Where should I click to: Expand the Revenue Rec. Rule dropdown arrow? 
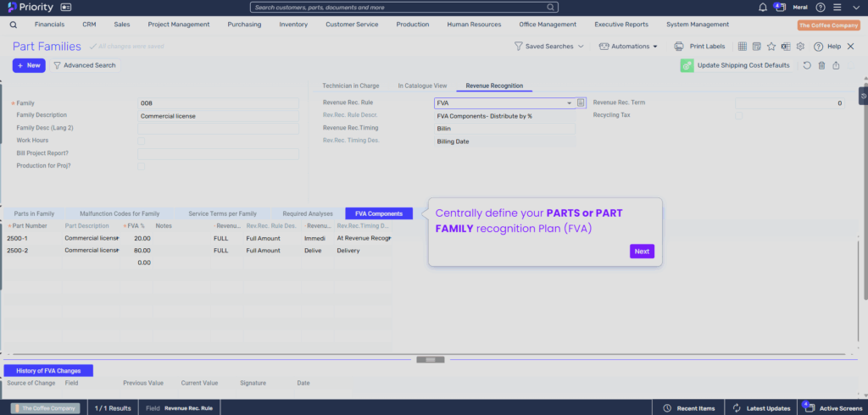click(569, 103)
